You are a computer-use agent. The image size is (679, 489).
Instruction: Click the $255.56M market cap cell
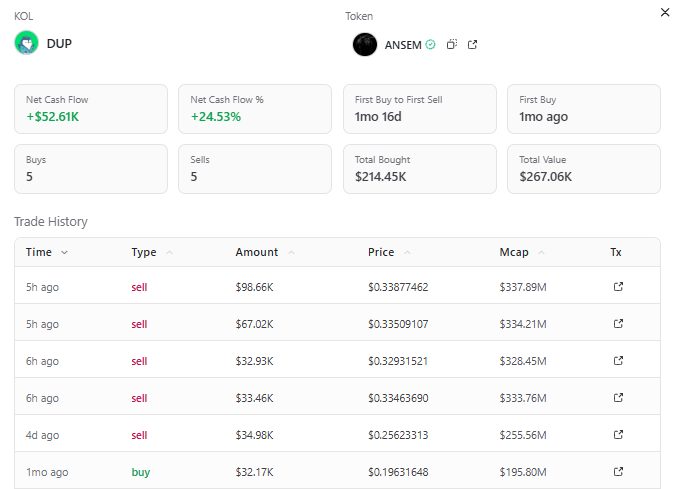(523, 435)
